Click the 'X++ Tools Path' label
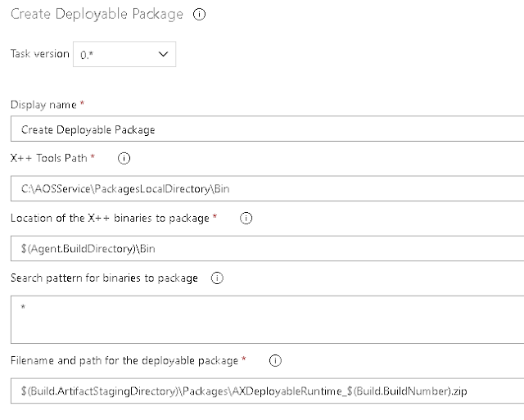This screenshot has width=524, height=420. point(49,158)
